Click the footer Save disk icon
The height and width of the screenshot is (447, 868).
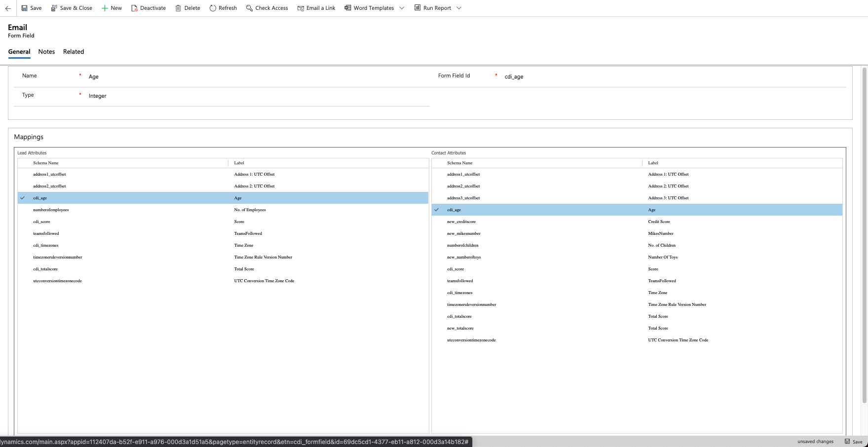point(847,442)
